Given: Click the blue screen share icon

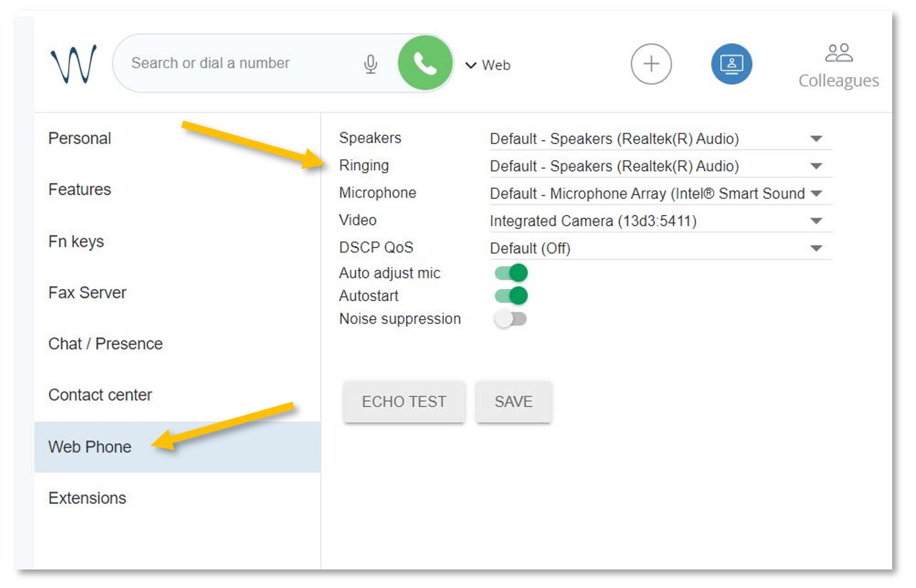Looking at the screenshot, I should tap(731, 64).
